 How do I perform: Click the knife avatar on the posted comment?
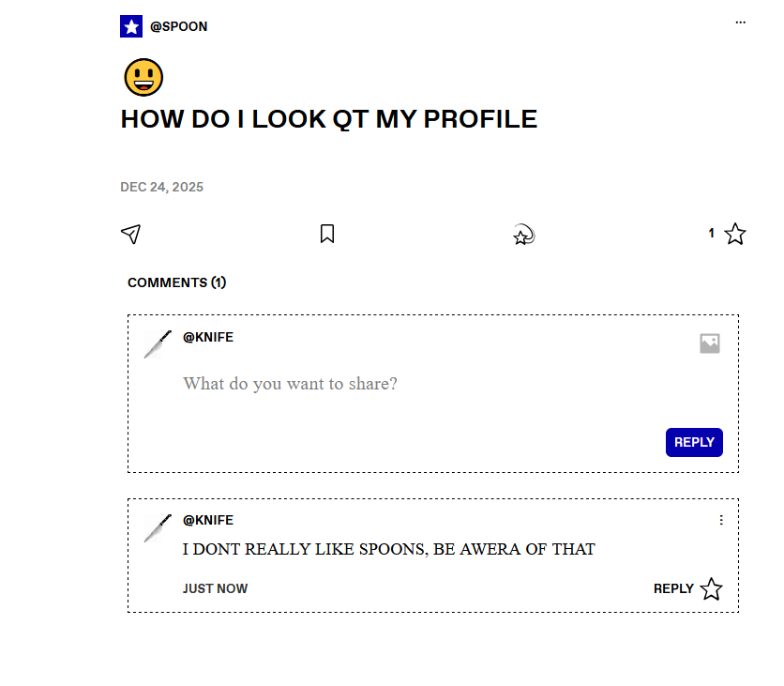tap(158, 528)
